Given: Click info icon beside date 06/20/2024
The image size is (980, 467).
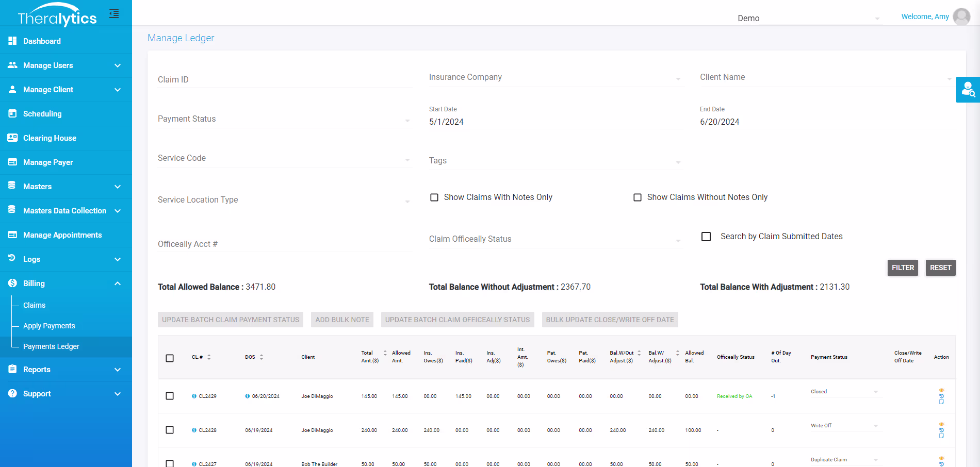Looking at the screenshot, I should point(248,396).
